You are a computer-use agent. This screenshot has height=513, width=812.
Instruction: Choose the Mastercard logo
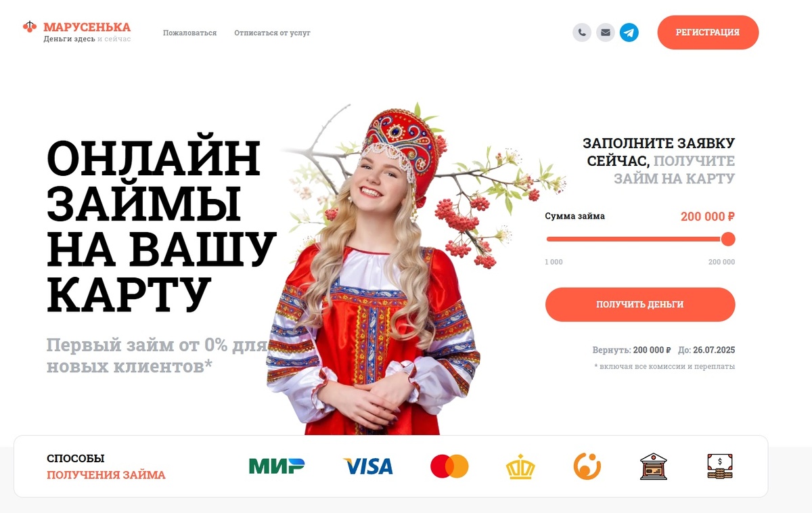coord(449,466)
